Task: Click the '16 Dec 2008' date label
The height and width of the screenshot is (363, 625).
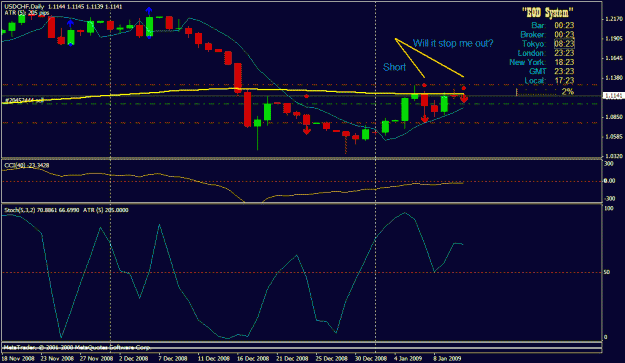Action: [253, 358]
